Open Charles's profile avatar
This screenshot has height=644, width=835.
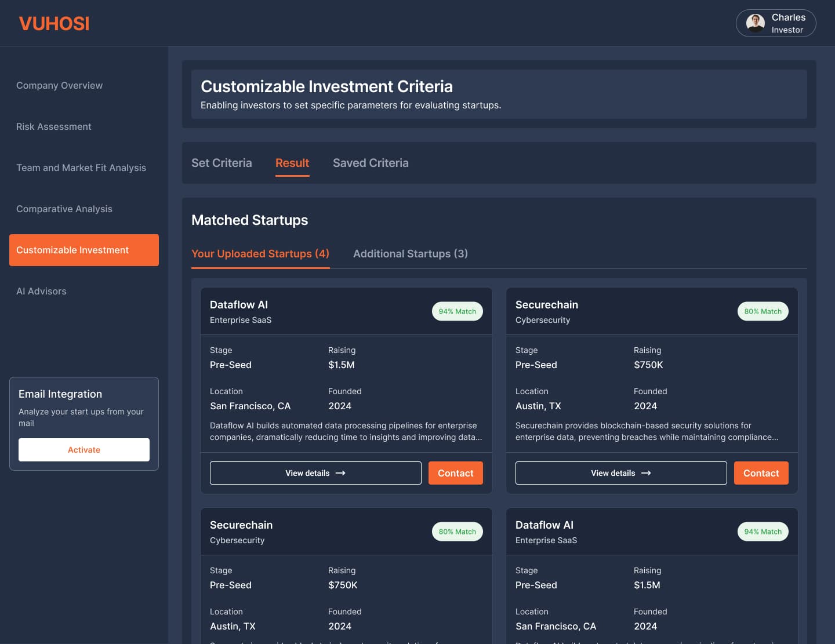tap(755, 23)
